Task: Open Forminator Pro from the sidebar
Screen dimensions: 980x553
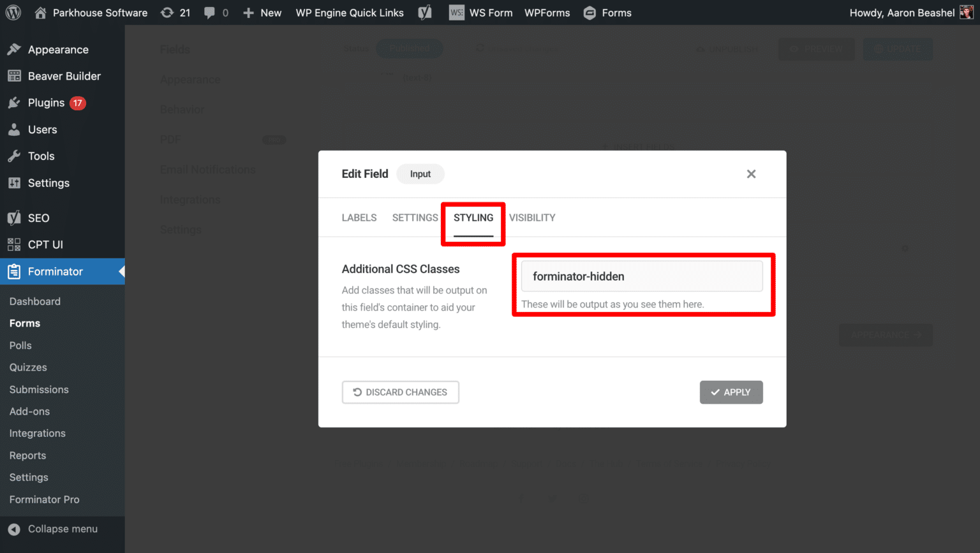Action: pos(44,499)
